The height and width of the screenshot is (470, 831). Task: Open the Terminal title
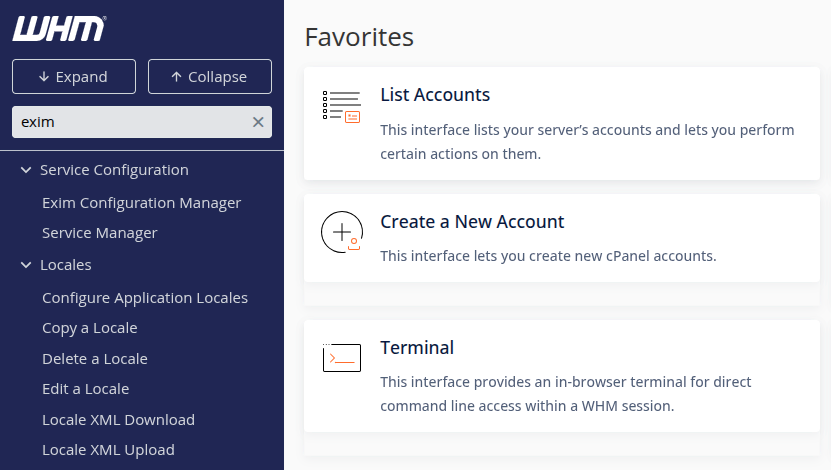pyautogui.click(x=417, y=348)
